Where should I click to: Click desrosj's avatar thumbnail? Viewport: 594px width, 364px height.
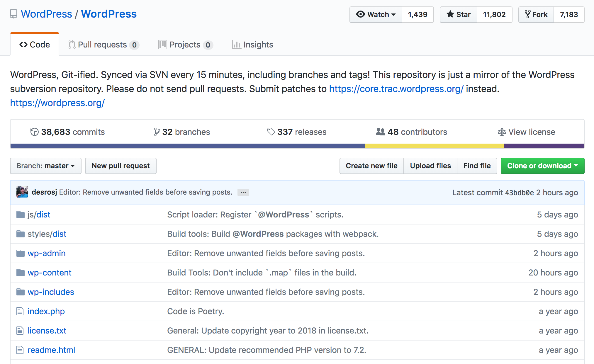22,192
